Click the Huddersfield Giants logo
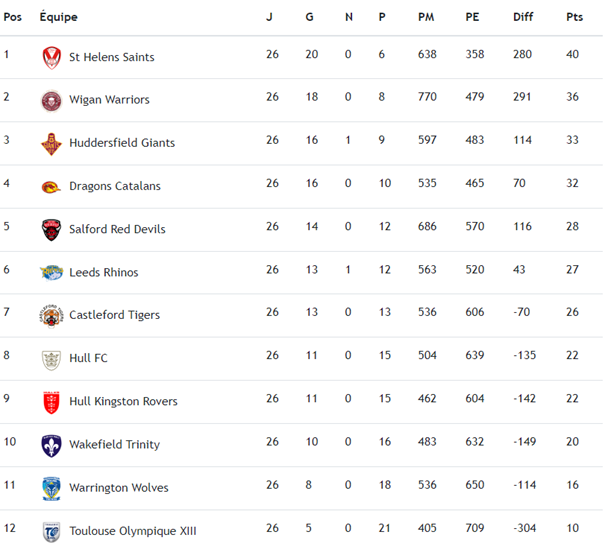 pos(51,144)
